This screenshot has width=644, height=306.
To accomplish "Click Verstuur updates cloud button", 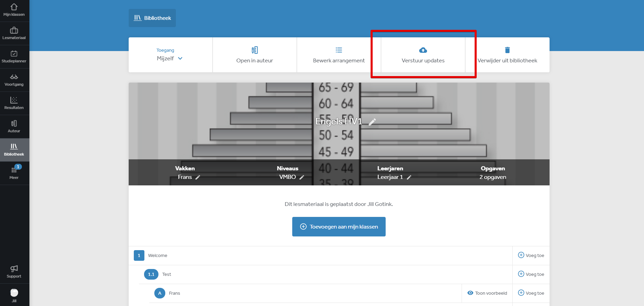I will [423, 55].
